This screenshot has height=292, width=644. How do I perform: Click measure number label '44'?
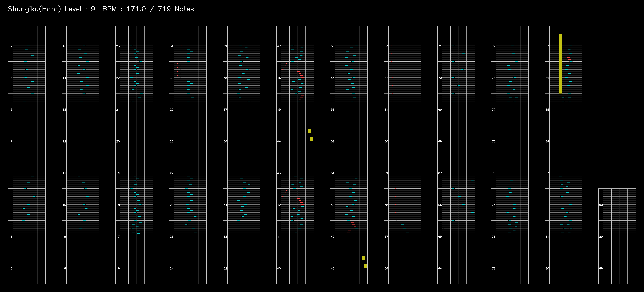pyautogui.click(x=279, y=141)
